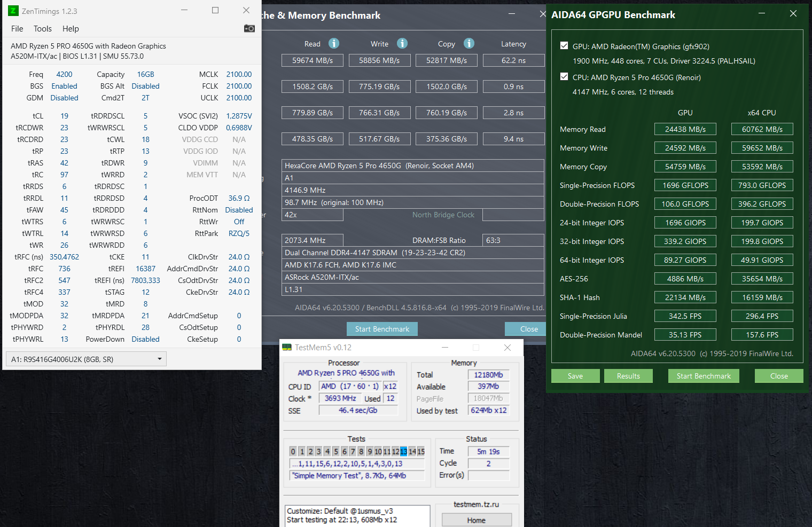812x527 pixels.
Task: Click the info icon next to Copy
Action: pos(469,43)
